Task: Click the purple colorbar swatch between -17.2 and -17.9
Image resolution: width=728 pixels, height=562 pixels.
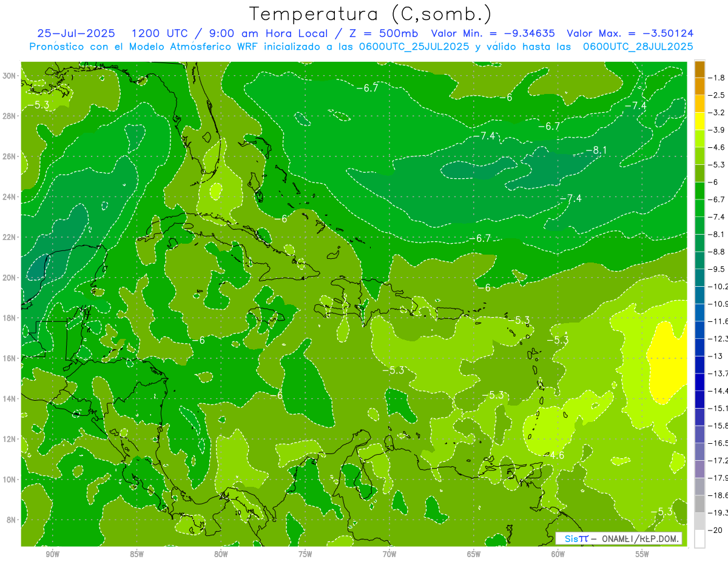Action: [699, 469]
